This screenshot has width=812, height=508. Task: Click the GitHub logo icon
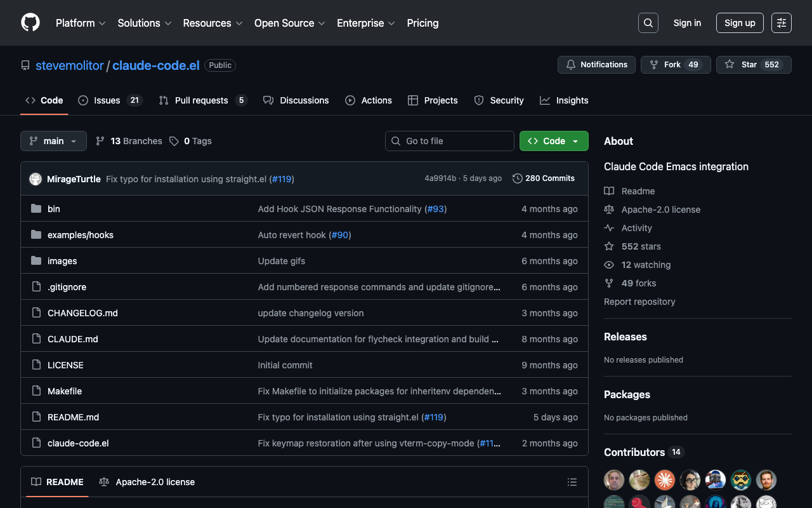[30, 23]
